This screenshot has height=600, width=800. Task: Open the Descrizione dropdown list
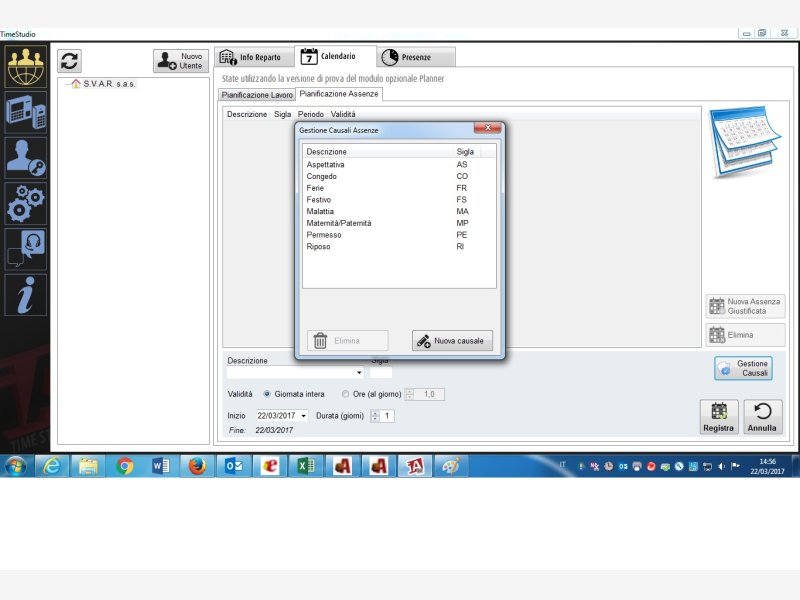click(x=358, y=373)
